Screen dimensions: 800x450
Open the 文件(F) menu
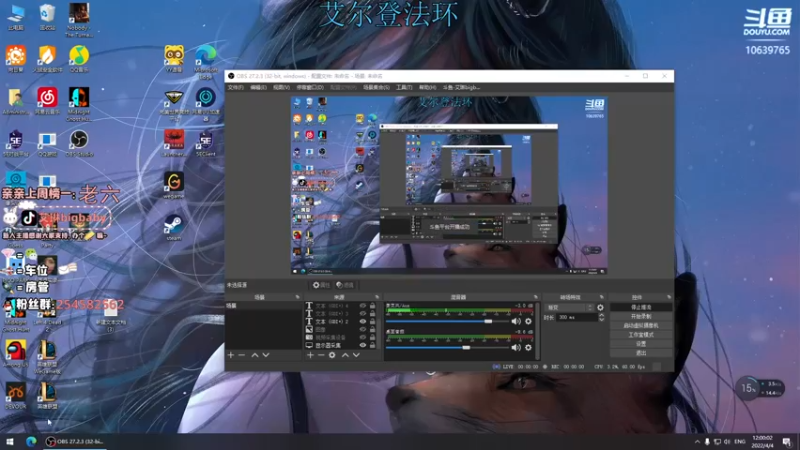236,87
